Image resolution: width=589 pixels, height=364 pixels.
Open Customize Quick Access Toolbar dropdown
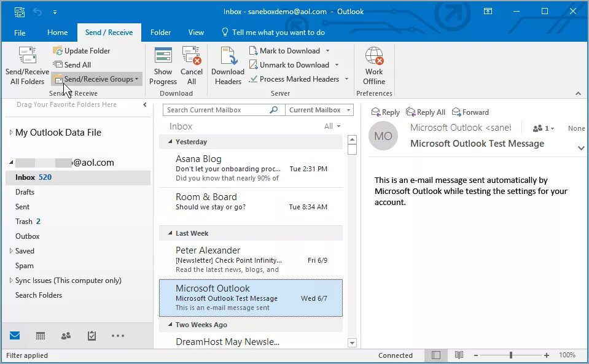pos(55,12)
